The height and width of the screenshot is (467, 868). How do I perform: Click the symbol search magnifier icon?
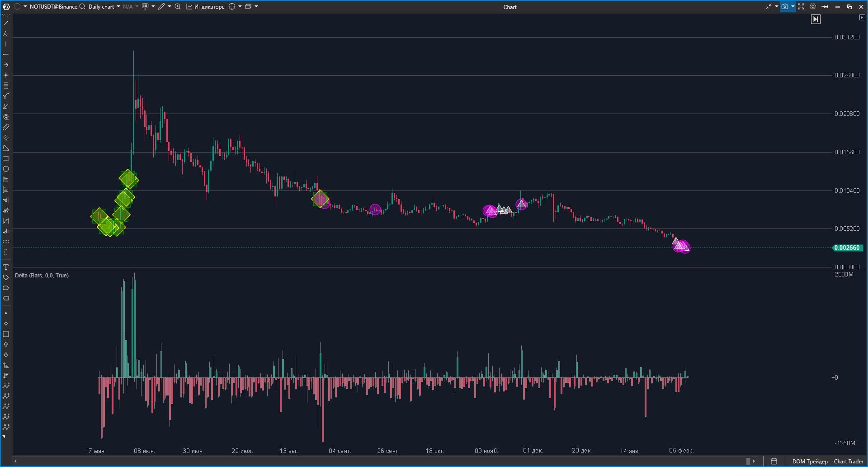[x=82, y=7]
